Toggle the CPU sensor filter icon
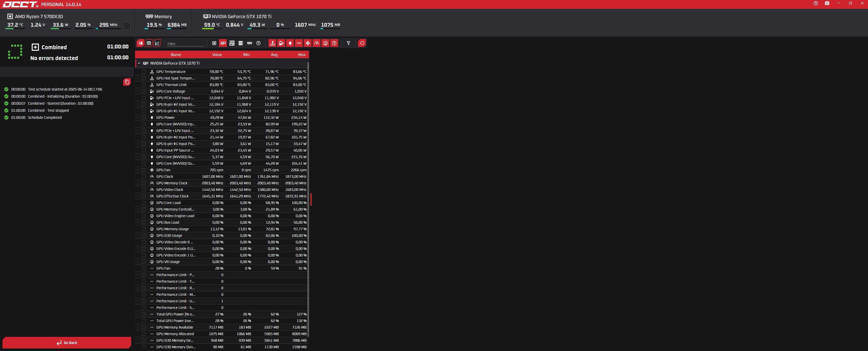Image resolution: width=868 pixels, height=351 pixels. click(214, 43)
